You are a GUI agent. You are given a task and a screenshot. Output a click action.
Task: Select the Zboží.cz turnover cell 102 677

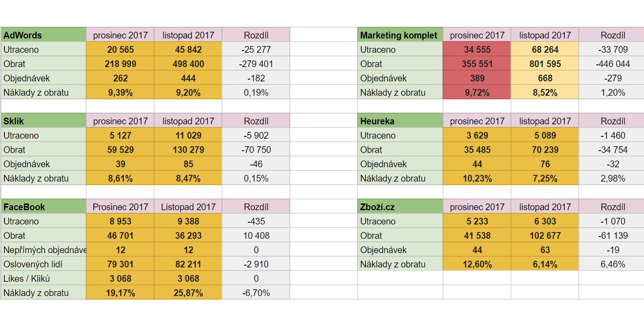[545, 235]
